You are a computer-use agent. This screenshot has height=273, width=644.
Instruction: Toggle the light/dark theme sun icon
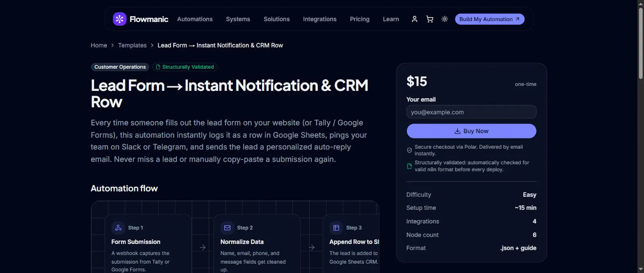click(x=445, y=19)
